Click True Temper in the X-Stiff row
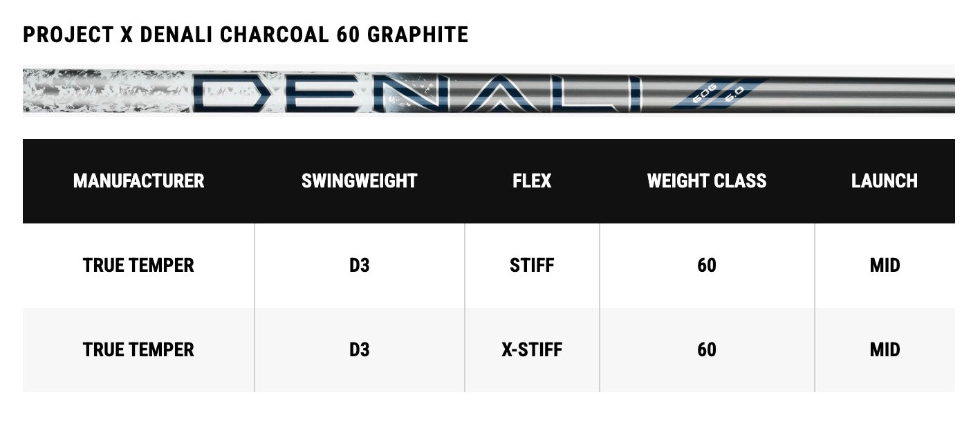 coord(138,350)
